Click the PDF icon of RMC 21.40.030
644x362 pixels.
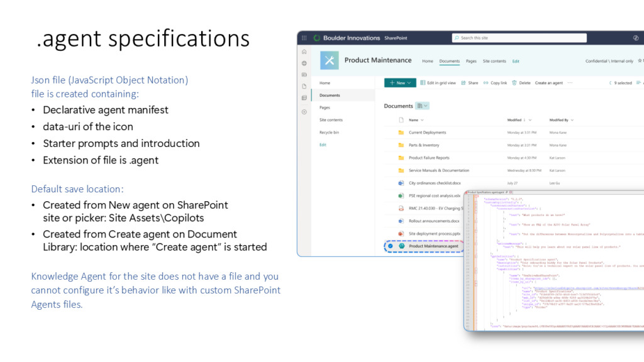coord(401,209)
